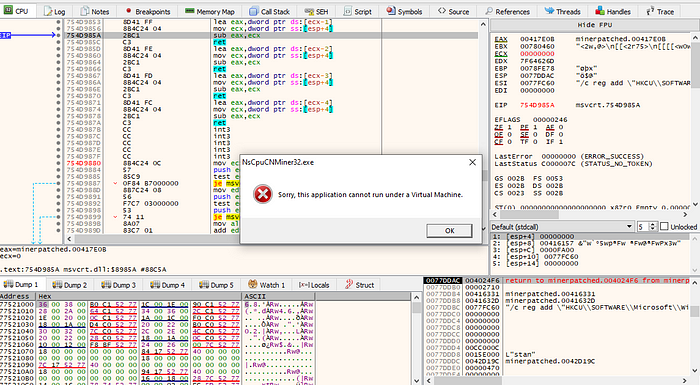The image size is (700, 385).
Task: Toggle breakpoint bullet at address 754D9880
Action: (x=58, y=163)
